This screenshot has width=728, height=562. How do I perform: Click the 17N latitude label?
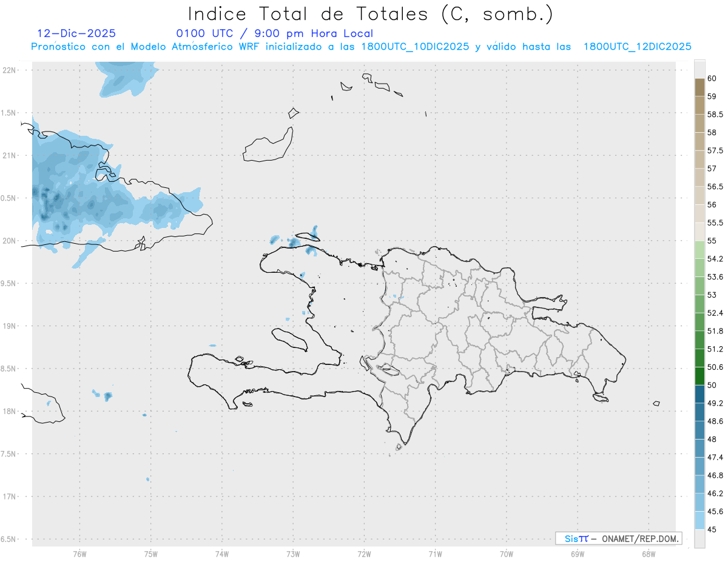point(10,497)
